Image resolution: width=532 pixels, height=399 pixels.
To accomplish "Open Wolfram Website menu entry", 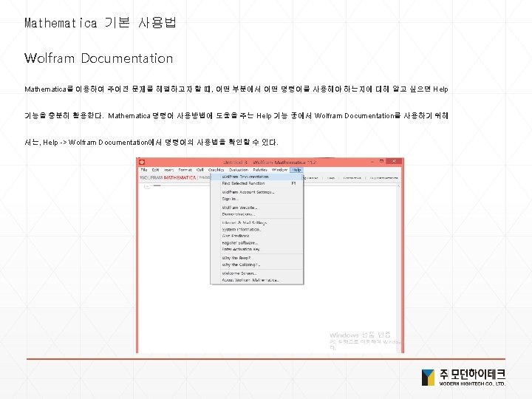I will 257,208.
